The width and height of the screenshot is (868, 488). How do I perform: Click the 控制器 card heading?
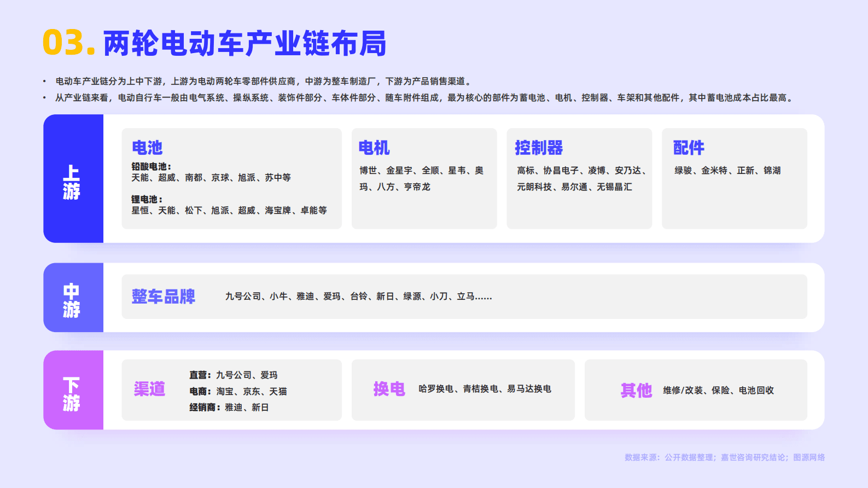[x=539, y=148]
